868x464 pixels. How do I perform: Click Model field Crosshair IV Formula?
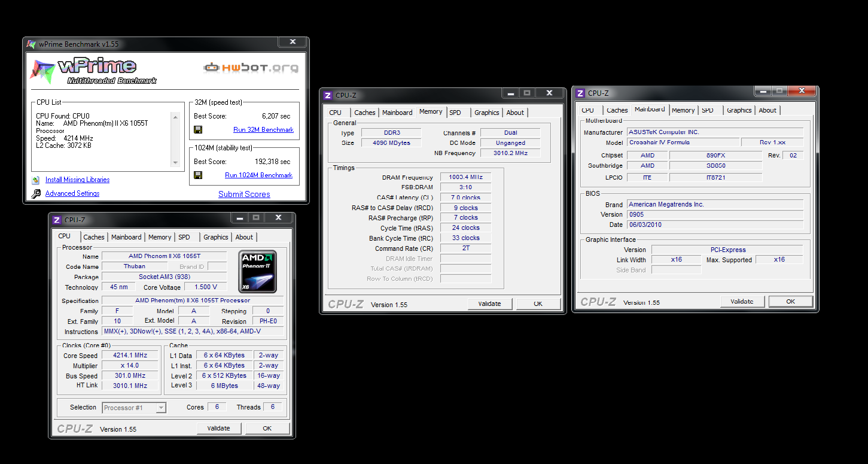point(682,142)
